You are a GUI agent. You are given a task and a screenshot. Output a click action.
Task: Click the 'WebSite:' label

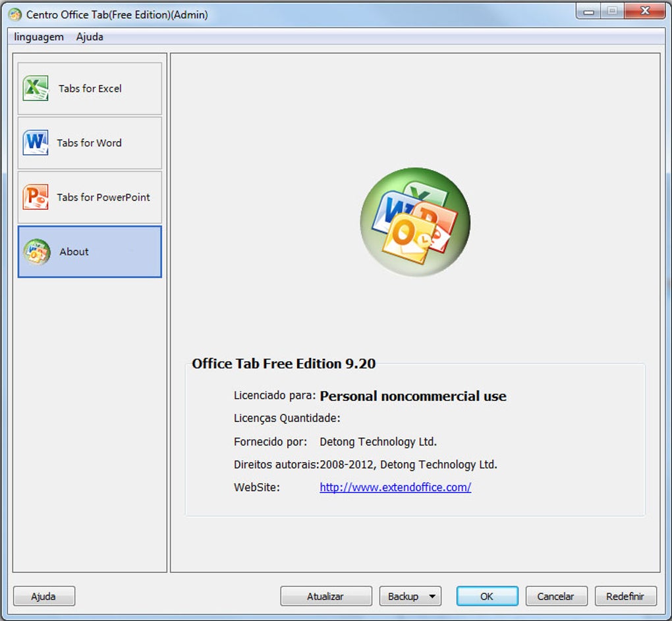coord(257,487)
